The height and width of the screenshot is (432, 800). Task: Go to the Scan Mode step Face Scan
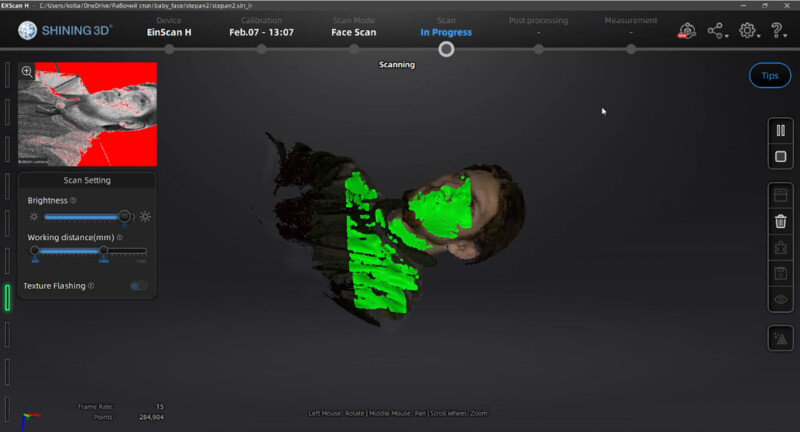tap(354, 32)
